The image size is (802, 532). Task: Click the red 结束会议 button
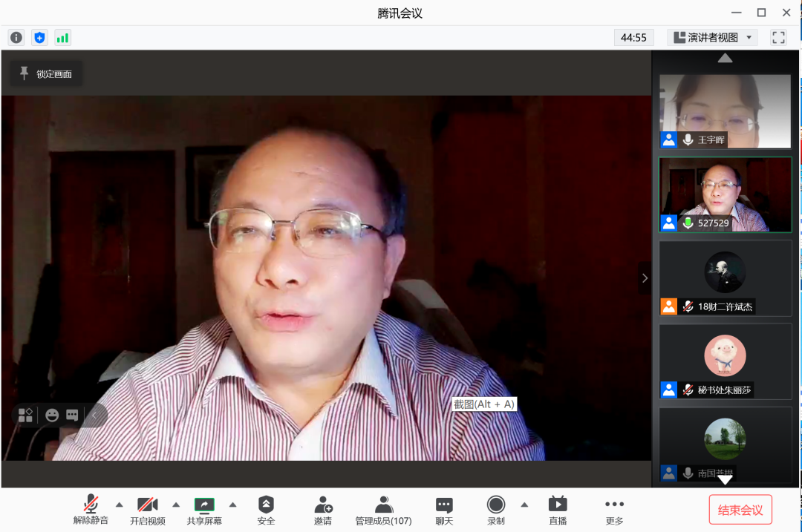(x=740, y=510)
